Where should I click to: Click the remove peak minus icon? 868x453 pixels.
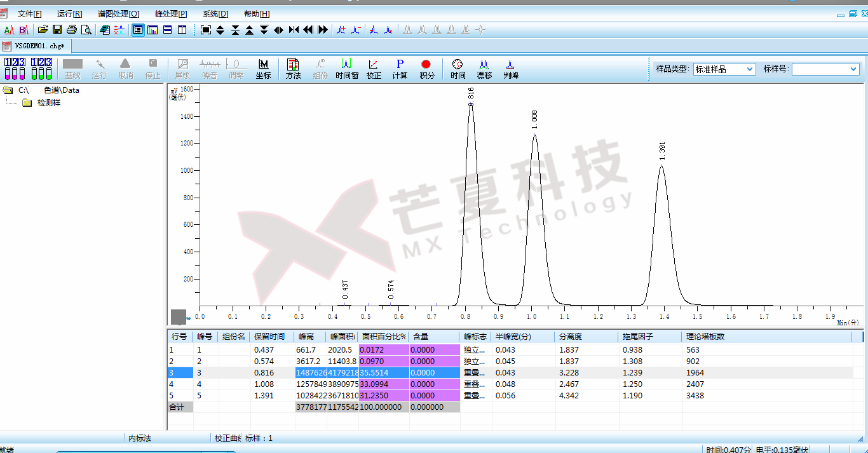356,29
